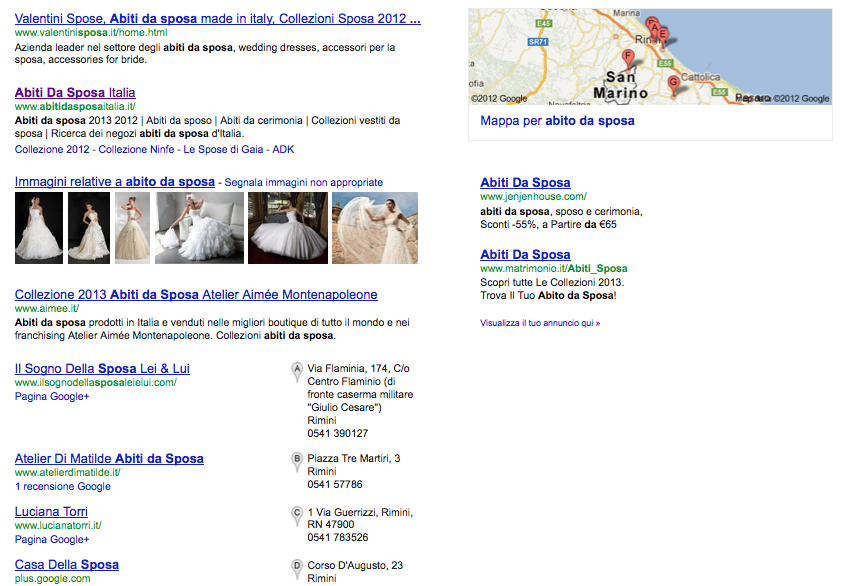Open Mappa per abito da sposa link
Image resolution: width=845 pixels, height=586 pixels.
(x=557, y=121)
